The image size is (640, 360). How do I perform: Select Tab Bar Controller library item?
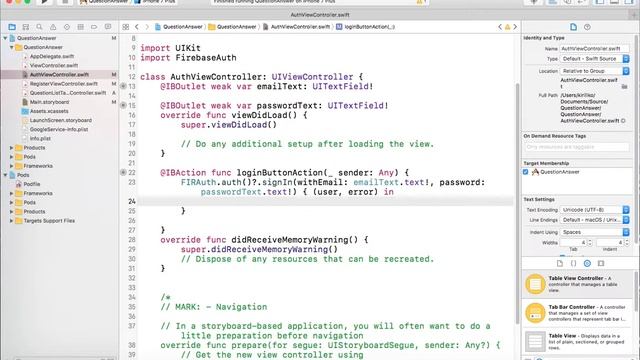(x=577, y=313)
